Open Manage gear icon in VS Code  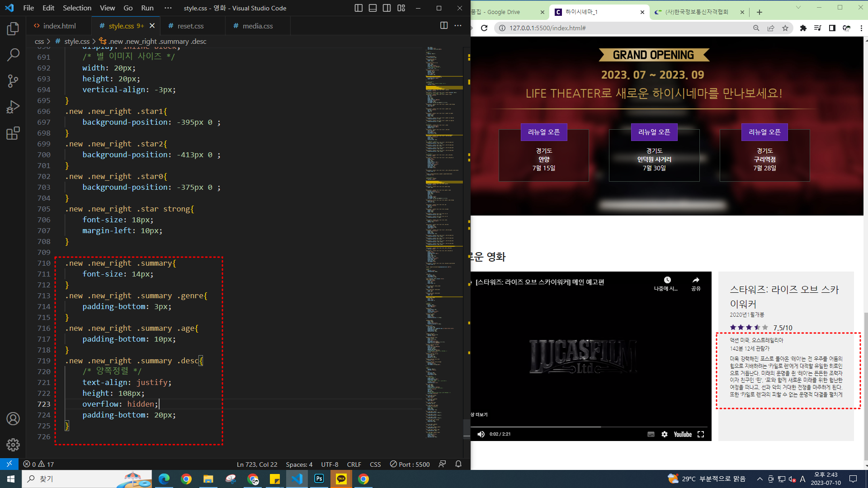13,445
